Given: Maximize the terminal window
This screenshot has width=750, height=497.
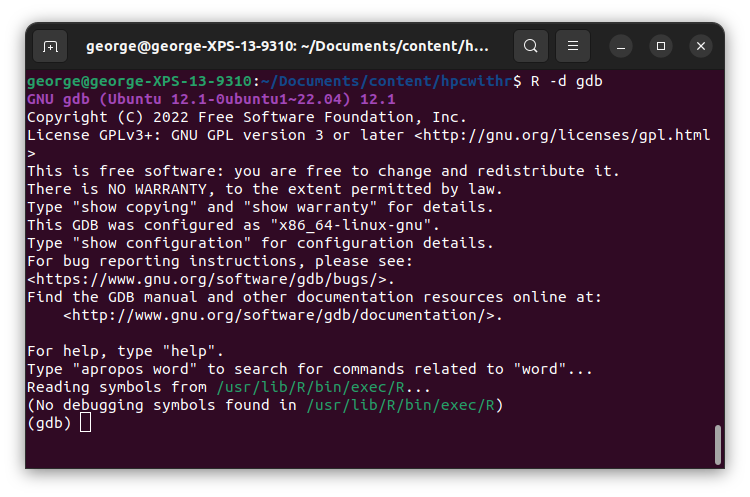Looking at the screenshot, I should point(661,46).
